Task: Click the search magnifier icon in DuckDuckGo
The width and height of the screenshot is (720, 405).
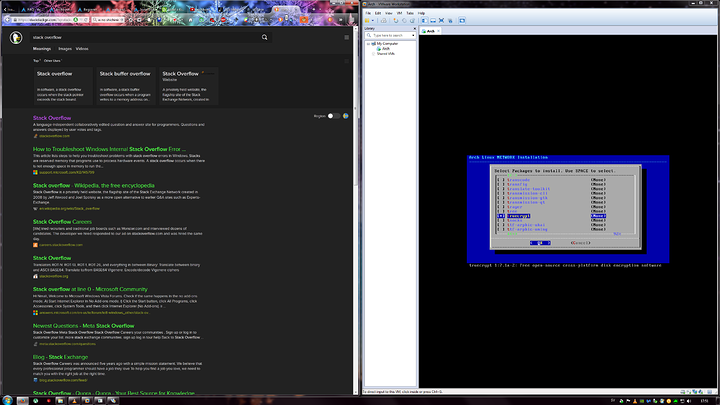Action: [264, 37]
